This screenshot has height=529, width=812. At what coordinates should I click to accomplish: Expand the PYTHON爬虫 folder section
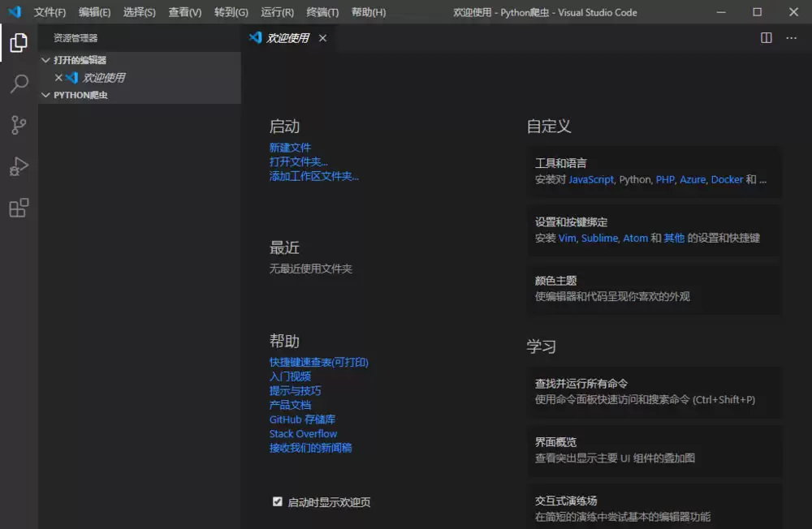click(46, 95)
